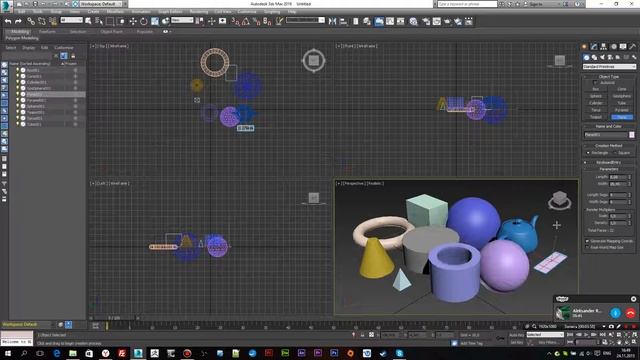Collapse the Object Type rollout

click(x=609, y=77)
